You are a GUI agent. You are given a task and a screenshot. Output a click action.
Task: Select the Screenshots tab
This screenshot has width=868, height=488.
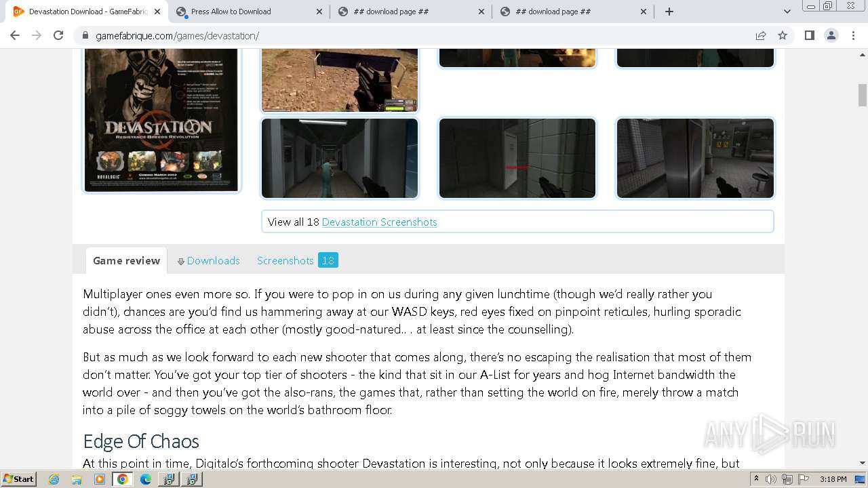click(285, 260)
